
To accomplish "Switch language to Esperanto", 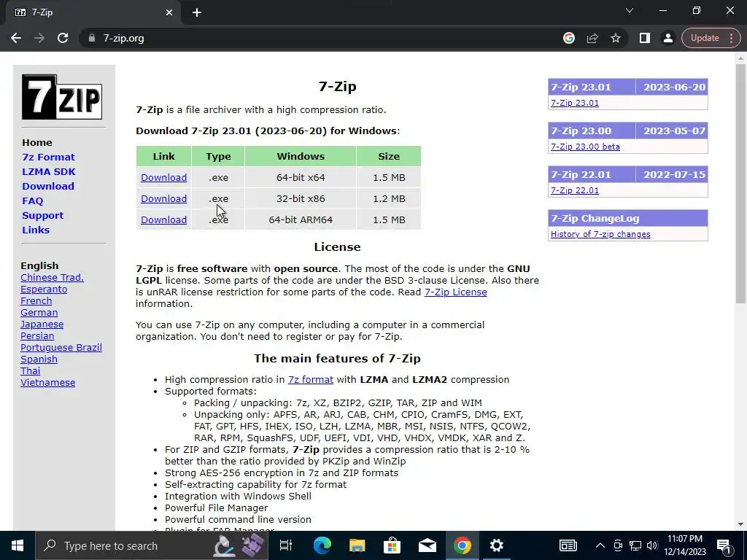I will tap(44, 289).
